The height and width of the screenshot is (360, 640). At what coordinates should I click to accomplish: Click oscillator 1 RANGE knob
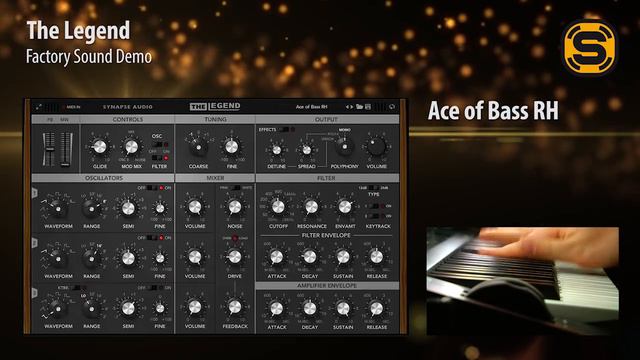pos(91,209)
